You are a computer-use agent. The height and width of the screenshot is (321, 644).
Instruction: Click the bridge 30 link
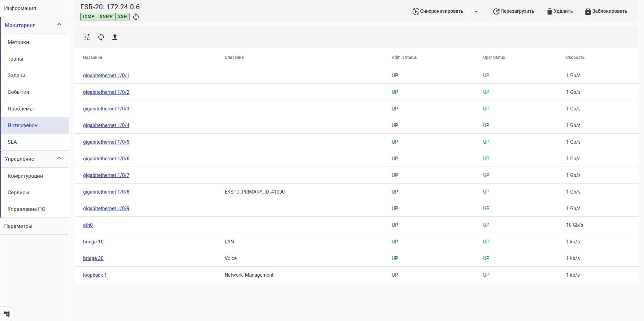point(93,258)
